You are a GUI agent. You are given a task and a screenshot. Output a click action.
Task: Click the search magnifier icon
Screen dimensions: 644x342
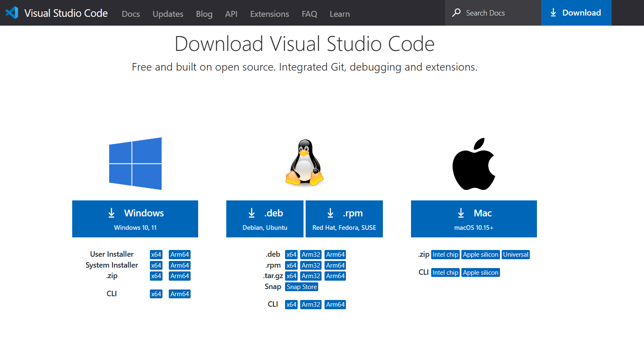[x=456, y=13]
